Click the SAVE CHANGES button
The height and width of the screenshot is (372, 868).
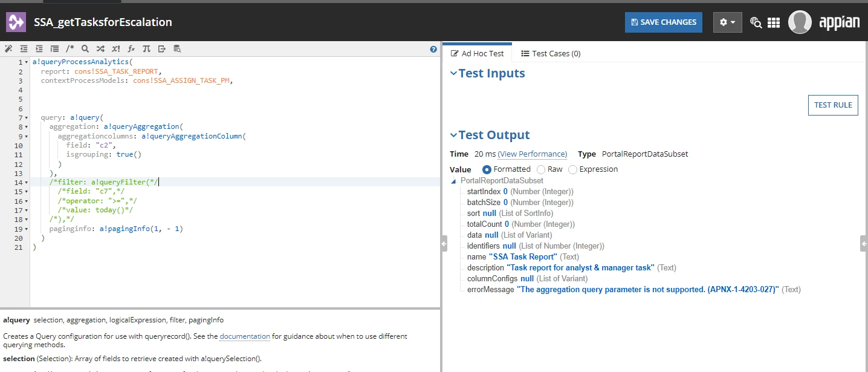tap(664, 22)
